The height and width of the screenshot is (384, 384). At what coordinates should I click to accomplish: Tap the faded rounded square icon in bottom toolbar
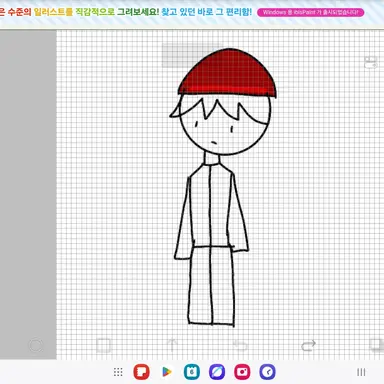[x=103, y=345]
